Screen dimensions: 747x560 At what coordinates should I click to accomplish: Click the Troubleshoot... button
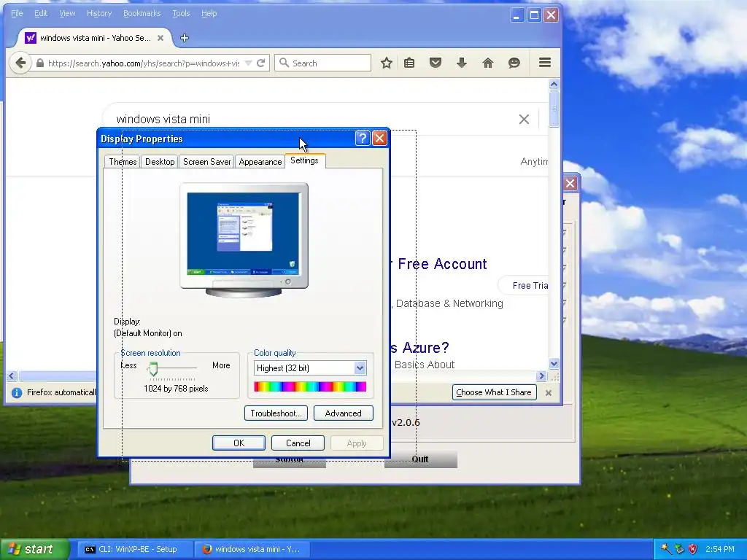pos(276,413)
